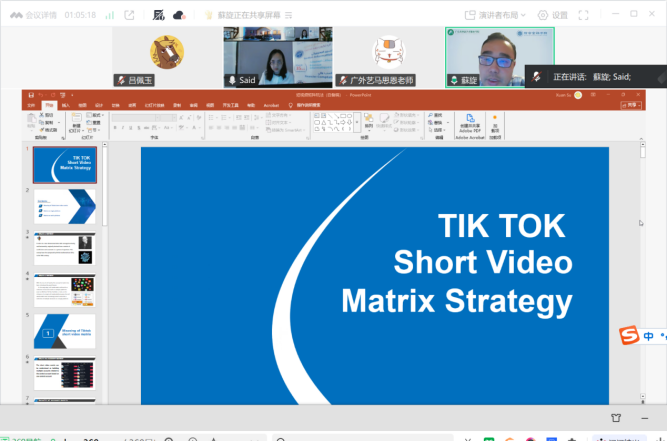Toggle Chinese input mode (中) on IME bar
The height and width of the screenshot is (441, 667).
click(648, 336)
